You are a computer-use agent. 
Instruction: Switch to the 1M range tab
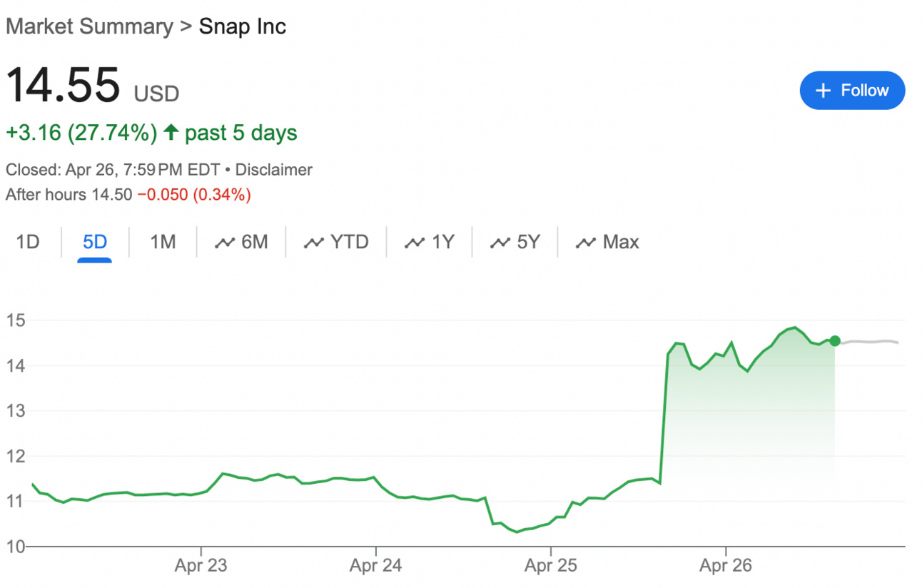[x=163, y=243]
